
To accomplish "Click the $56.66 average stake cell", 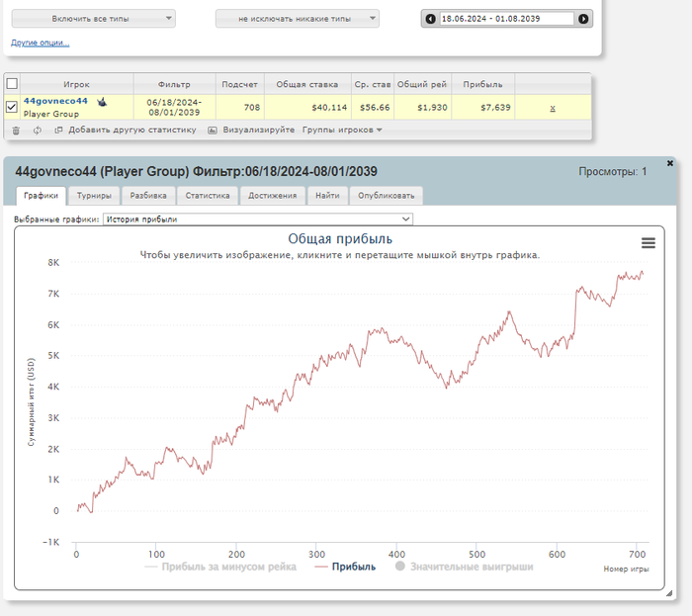I will pos(375,107).
